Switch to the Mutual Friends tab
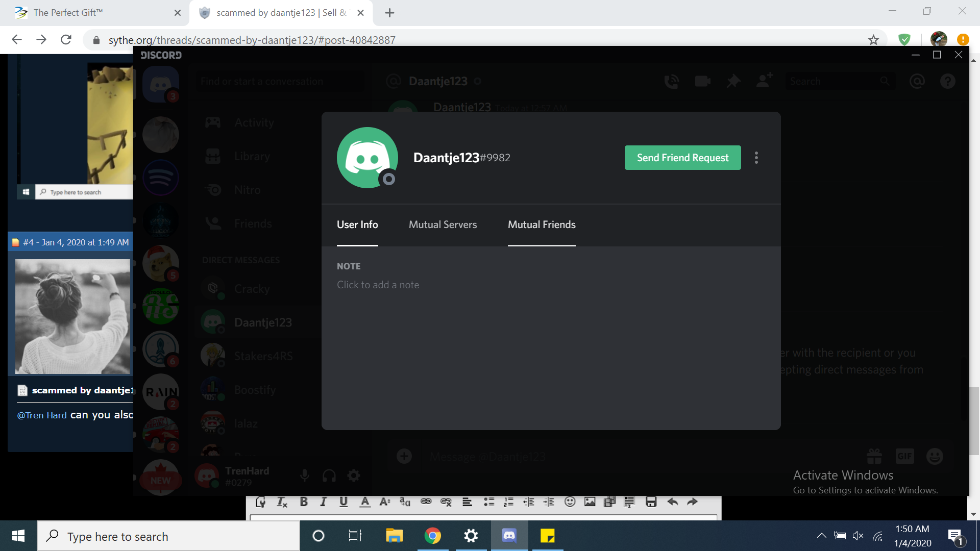 pyautogui.click(x=542, y=225)
